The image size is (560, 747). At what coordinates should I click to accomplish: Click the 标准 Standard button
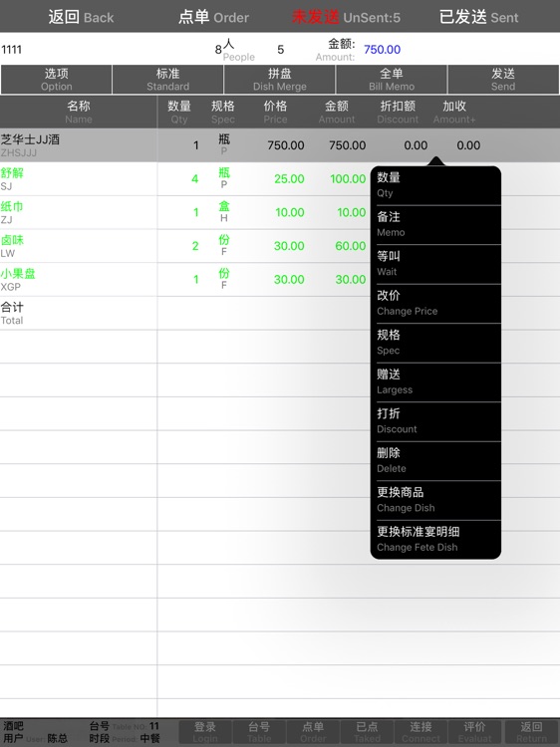[167, 80]
